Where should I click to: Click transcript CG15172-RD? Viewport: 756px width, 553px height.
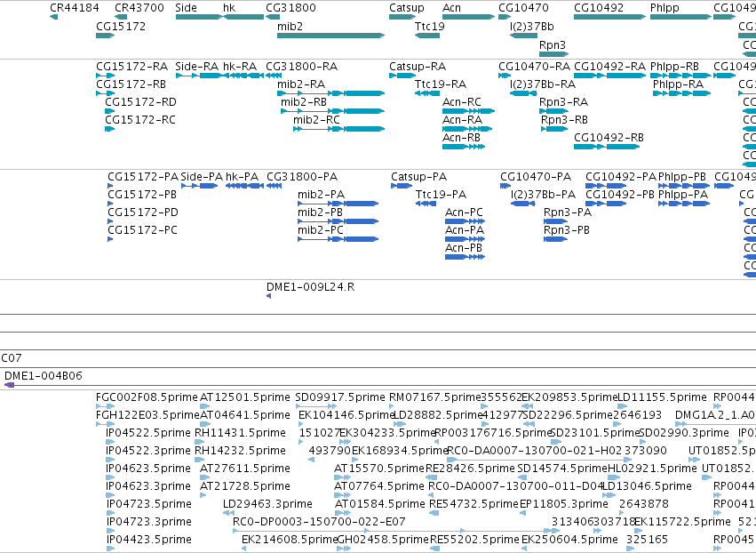coord(140,102)
